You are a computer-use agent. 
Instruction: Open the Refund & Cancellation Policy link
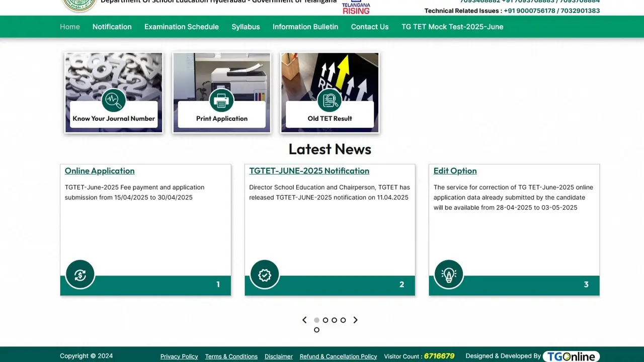tap(338, 356)
